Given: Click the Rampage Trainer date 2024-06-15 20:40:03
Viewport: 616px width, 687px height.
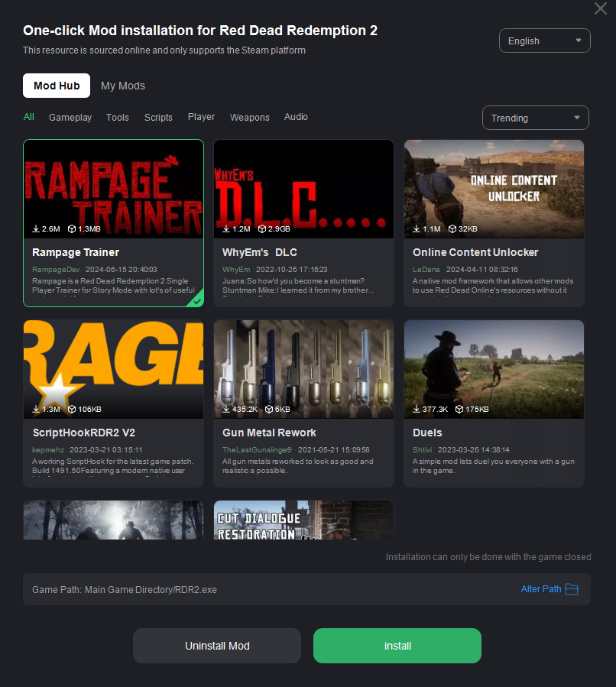Looking at the screenshot, I should coord(121,270).
